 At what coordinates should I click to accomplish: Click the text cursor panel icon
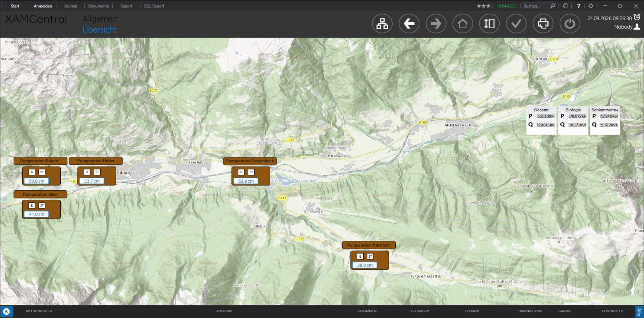click(x=490, y=24)
